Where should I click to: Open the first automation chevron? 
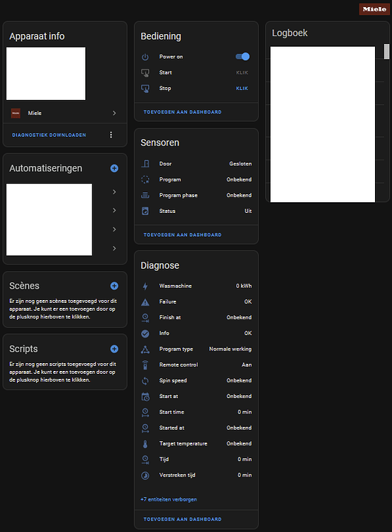[114, 192]
